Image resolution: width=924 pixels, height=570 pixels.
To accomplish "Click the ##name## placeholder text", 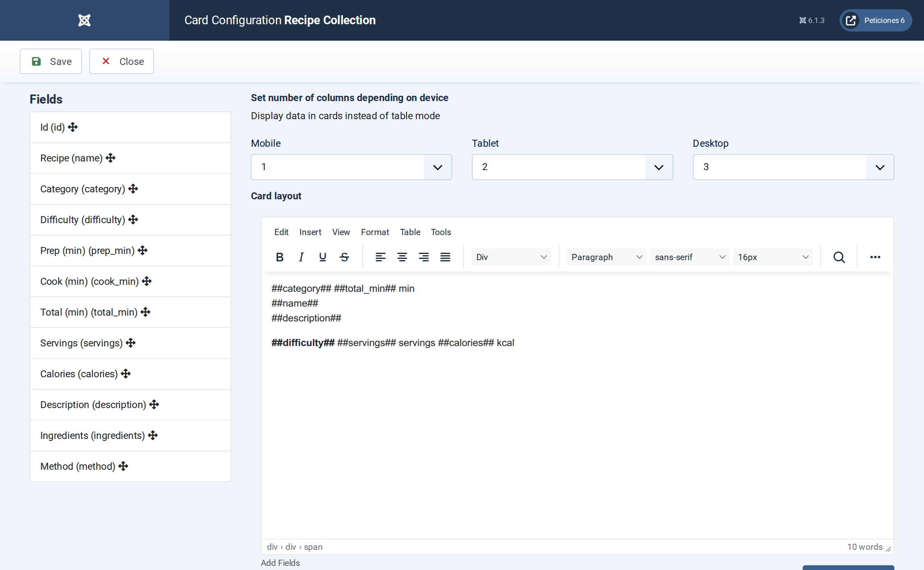I will click(x=295, y=303).
